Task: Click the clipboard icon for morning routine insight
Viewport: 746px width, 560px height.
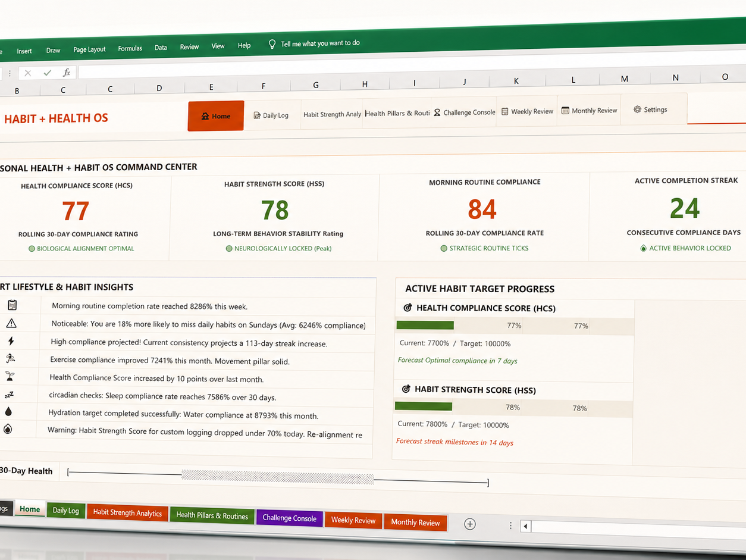Action: [11, 305]
